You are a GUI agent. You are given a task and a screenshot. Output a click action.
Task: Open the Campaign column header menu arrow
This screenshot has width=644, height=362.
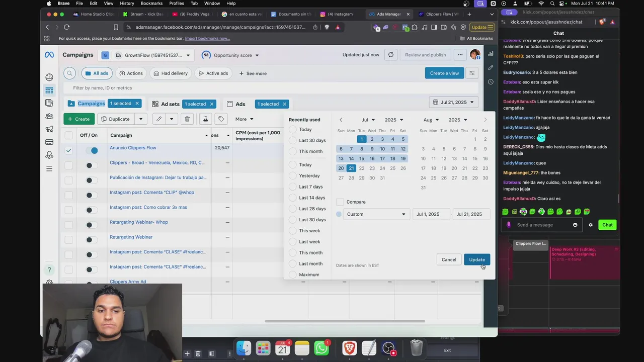(x=206, y=135)
